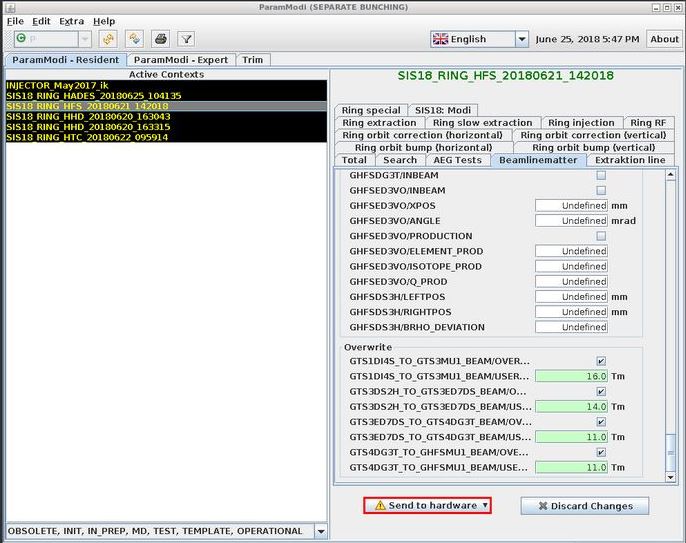Open the Extra menu
Image resolution: width=686 pixels, height=543 pixels.
pyautogui.click(x=72, y=21)
